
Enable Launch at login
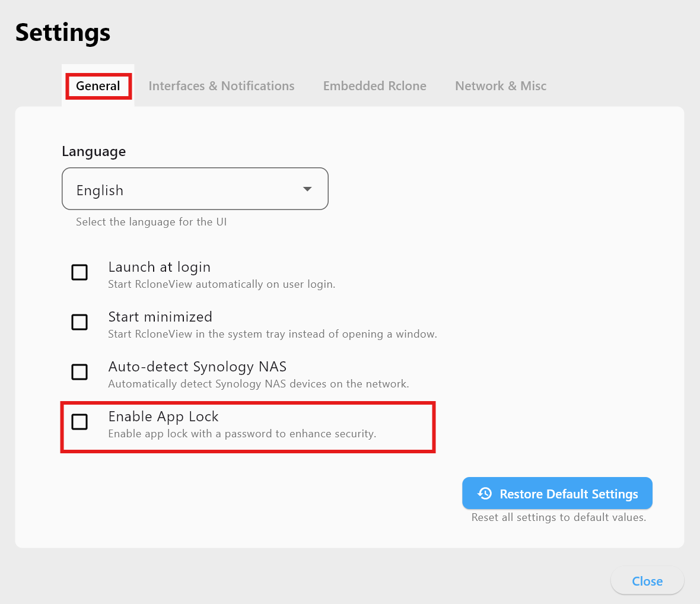(79, 272)
